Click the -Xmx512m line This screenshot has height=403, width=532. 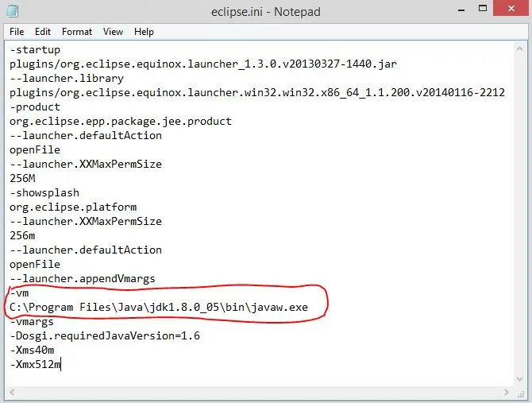(x=35, y=365)
